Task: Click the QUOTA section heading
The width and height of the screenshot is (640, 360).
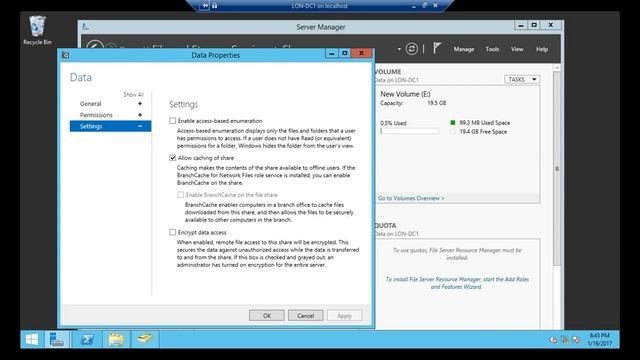Action: coord(386,225)
